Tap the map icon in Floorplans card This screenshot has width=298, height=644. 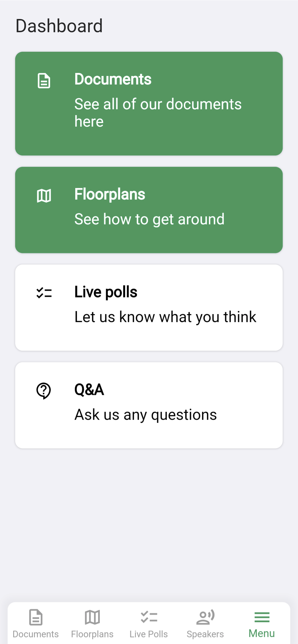[44, 196]
